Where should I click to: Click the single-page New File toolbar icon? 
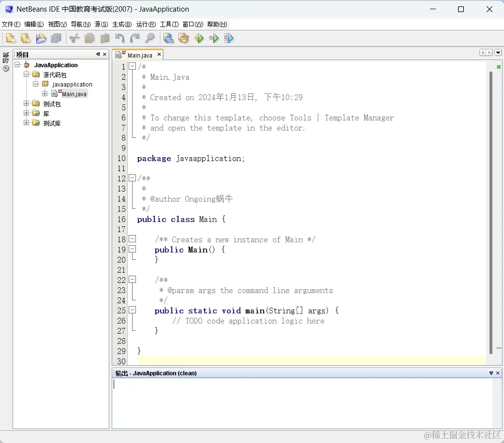click(11, 38)
